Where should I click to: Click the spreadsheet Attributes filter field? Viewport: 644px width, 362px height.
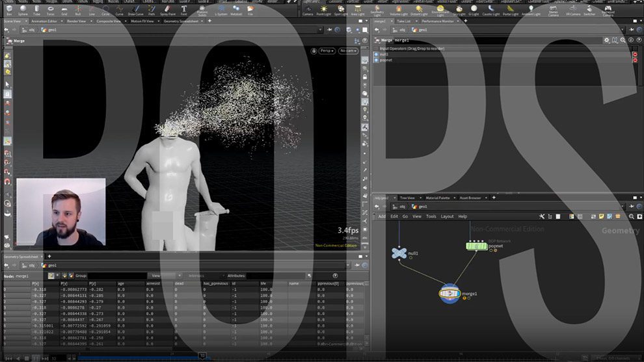276,276
